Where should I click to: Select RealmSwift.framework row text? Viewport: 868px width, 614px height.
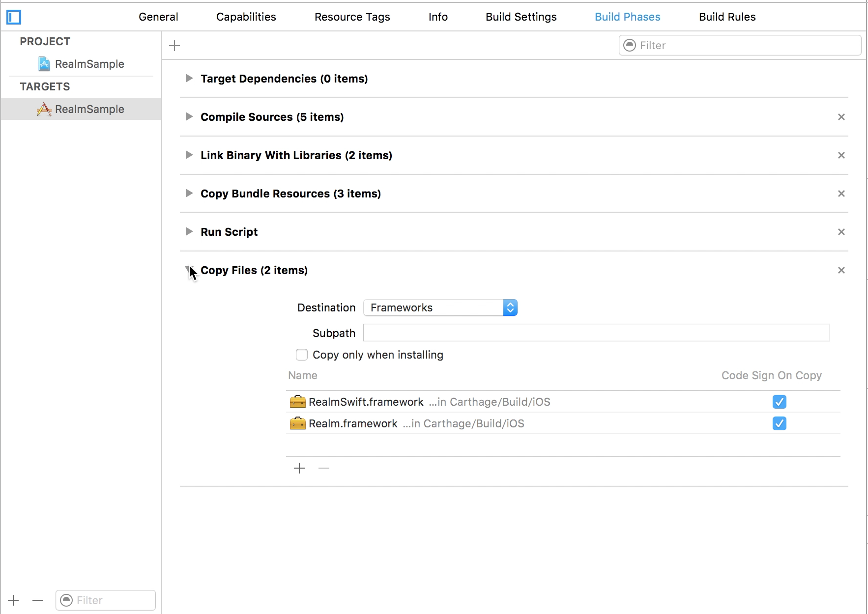(x=366, y=402)
